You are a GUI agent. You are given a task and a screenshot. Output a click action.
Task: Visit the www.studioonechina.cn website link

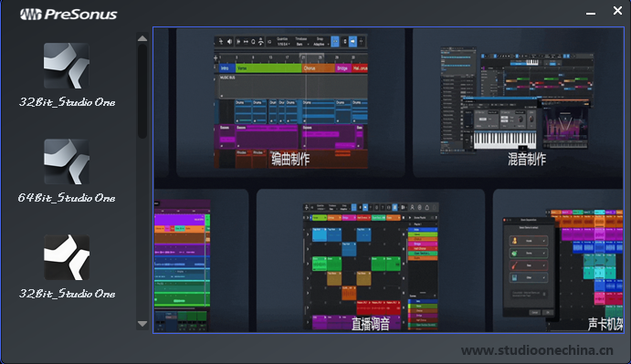pyautogui.click(x=537, y=350)
